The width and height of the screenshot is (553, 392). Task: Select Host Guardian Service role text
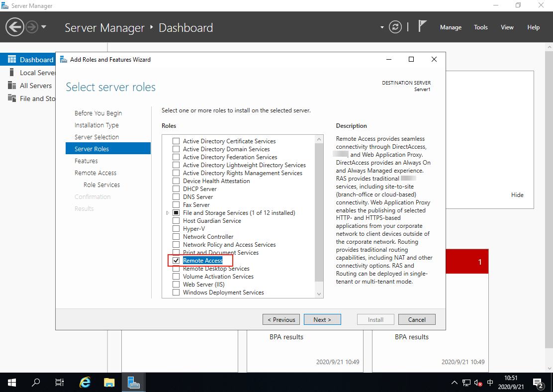[x=212, y=221]
